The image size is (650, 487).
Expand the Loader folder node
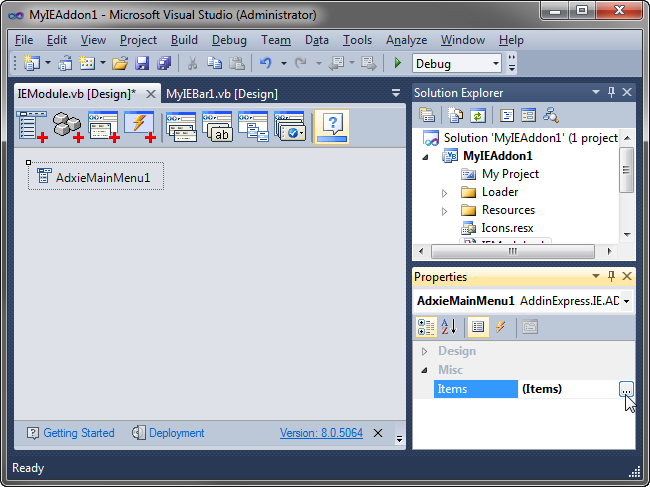point(444,193)
